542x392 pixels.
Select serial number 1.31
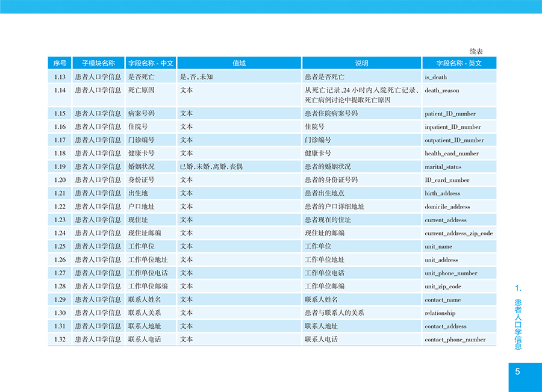click(x=60, y=326)
